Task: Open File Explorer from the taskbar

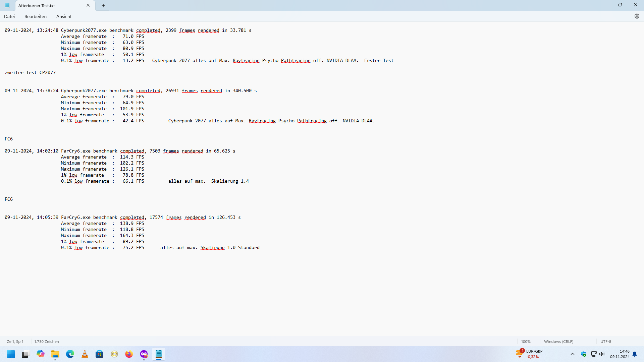Action: pos(55,354)
